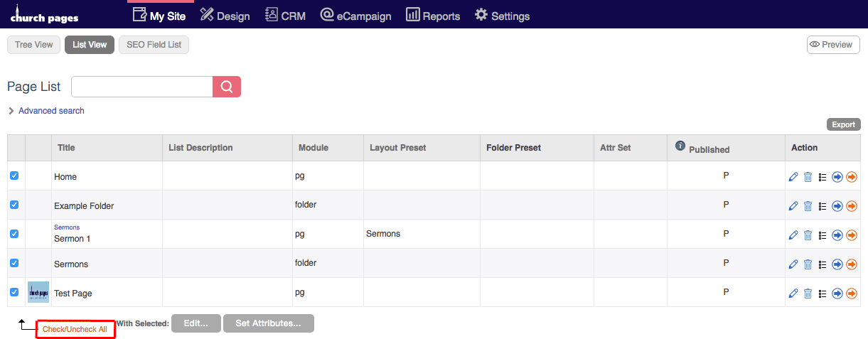
Task: Click the pencil edit icon for Home
Action: coord(793,177)
